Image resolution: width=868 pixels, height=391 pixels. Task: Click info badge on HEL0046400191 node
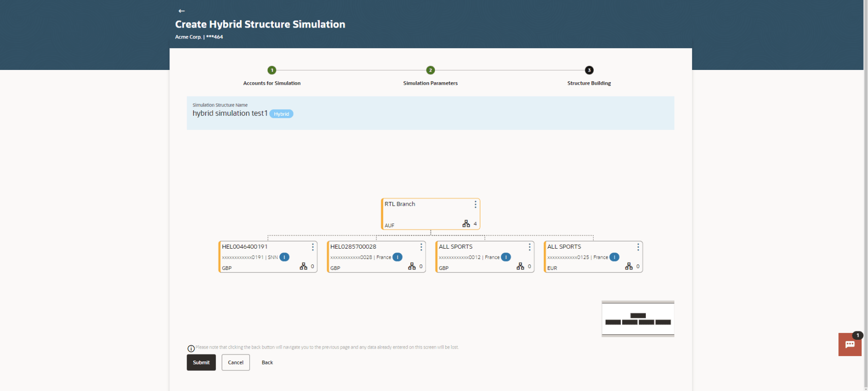pos(284,257)
